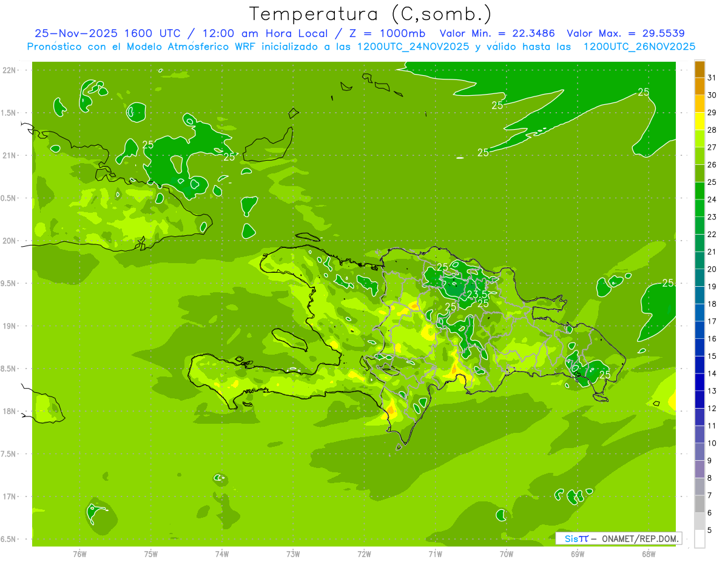Select the '75W' longitude axis label
The image size is (728, 562).
(151, 554)
